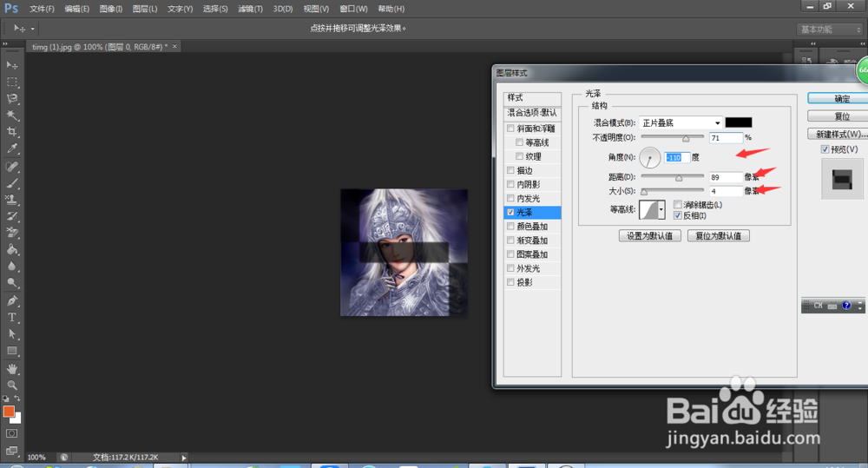Image resolution: width=868 pixels, height=468 pixels.
Task: Select the Move tool in the toolbox
Action: pyautogui.click(x=11, y=65)
